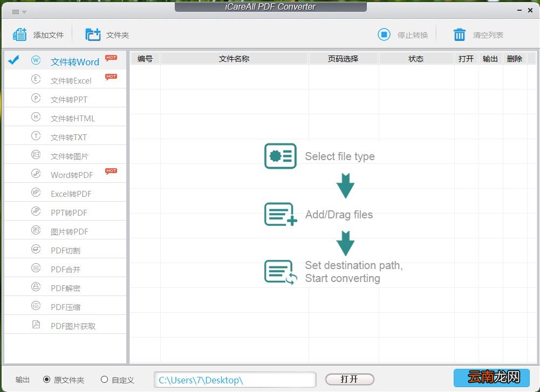Click the PDF压缩 text
540x392 pixels.
[x=65, y=307]
